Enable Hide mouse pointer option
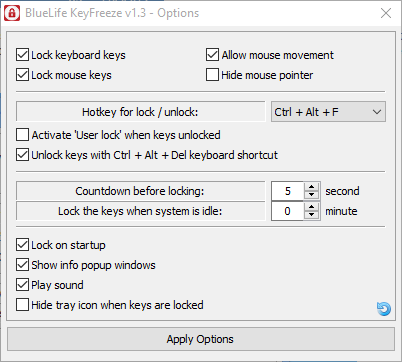This screenshot has width=402, height=362. 212,75
